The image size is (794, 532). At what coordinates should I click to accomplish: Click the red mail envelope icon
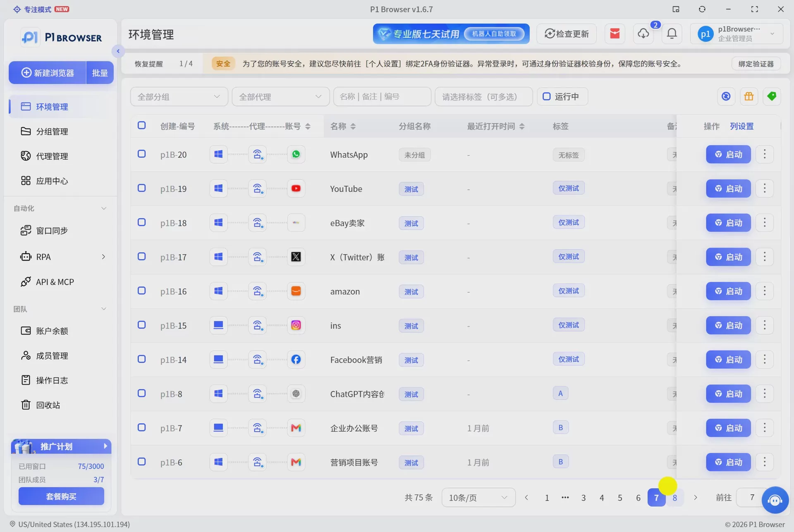point(615,34)
